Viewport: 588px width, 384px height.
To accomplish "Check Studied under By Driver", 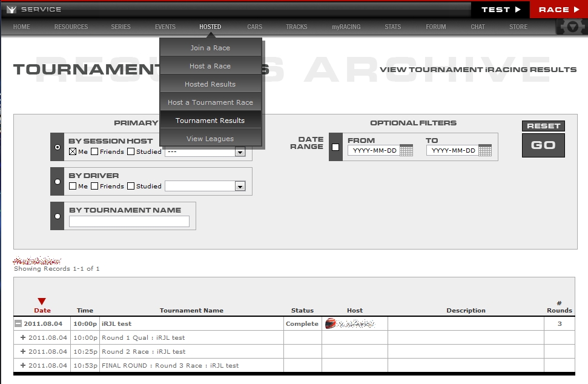I will [x=131, y=186].
